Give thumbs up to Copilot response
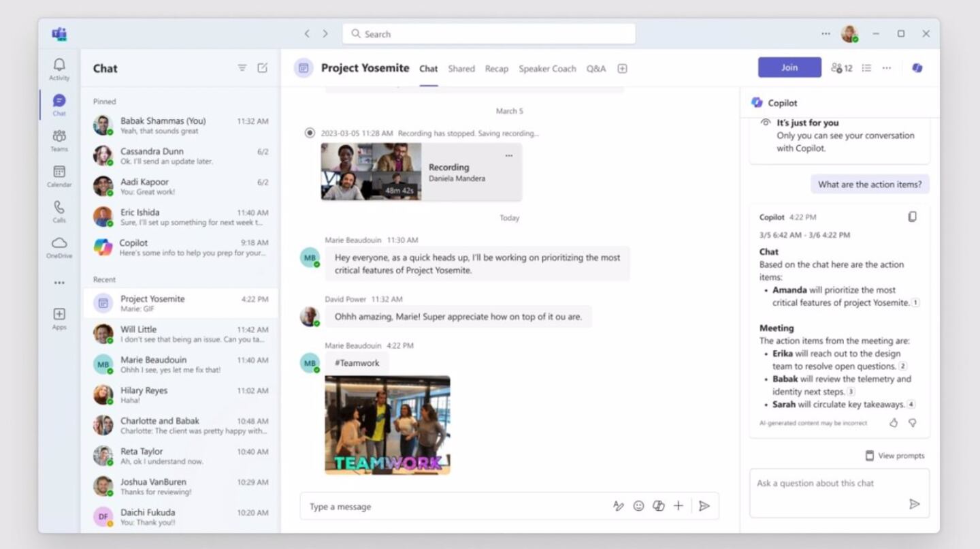The height and width of the screenshot is (549, 980). click(894, 423)
